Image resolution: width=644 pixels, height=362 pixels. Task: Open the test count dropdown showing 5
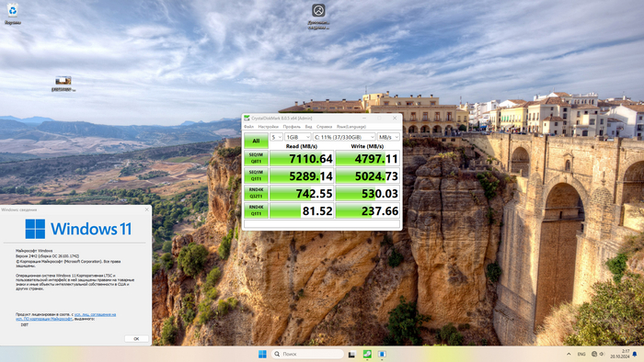click(276, 137)
